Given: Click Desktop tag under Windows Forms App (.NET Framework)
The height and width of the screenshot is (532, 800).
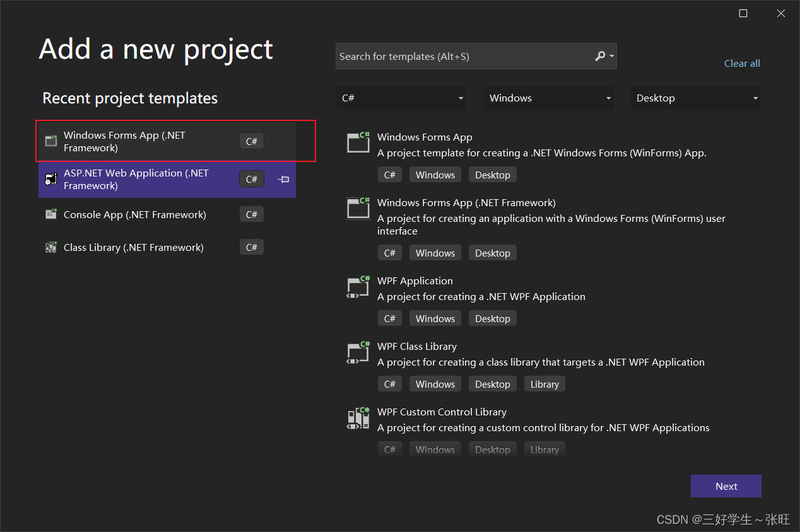Looking at the screenshot, I should (493, 253).
